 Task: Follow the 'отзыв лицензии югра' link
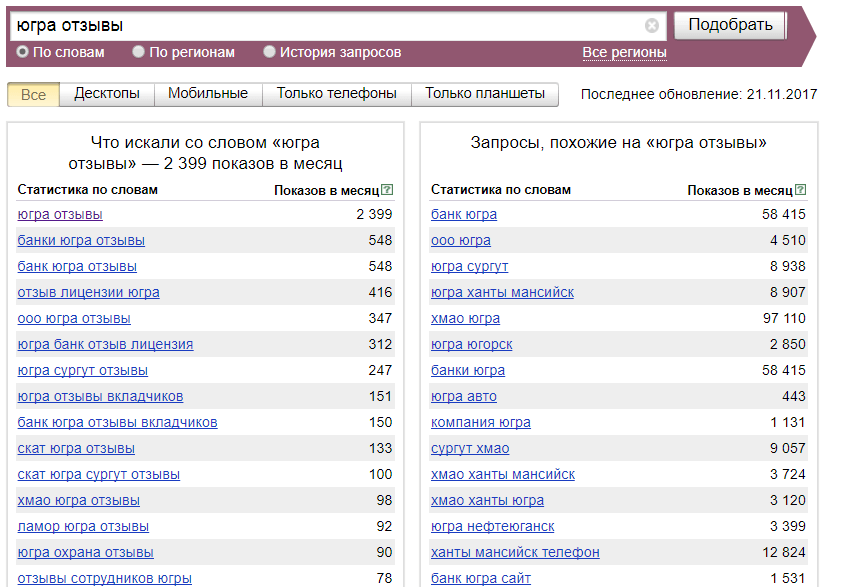pyautogui.click(x=89, y=293)
